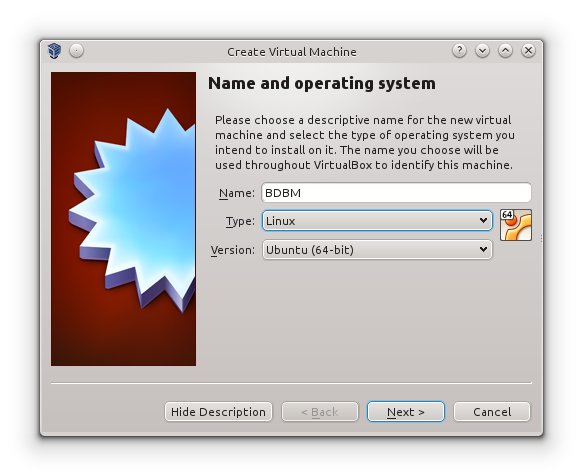Maximize the dialog using the up chevron button
This screenshot has height=476, width=583.
point(505,51)
